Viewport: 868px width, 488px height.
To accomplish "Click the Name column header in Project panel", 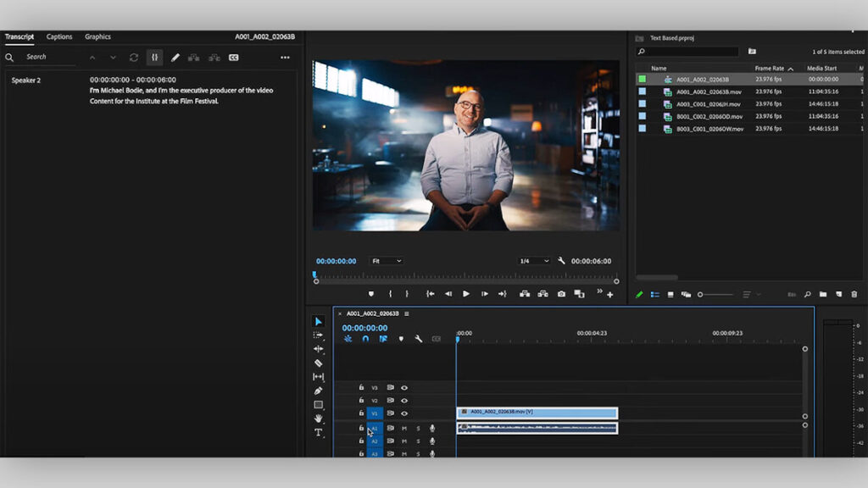I will coord(659,68).
